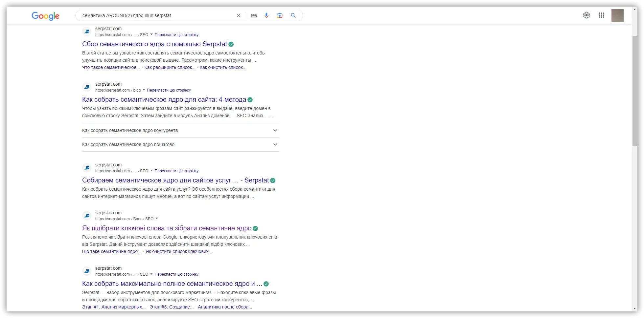
Task: Click scrollbar up arrow at top
Action: [635, 10]
